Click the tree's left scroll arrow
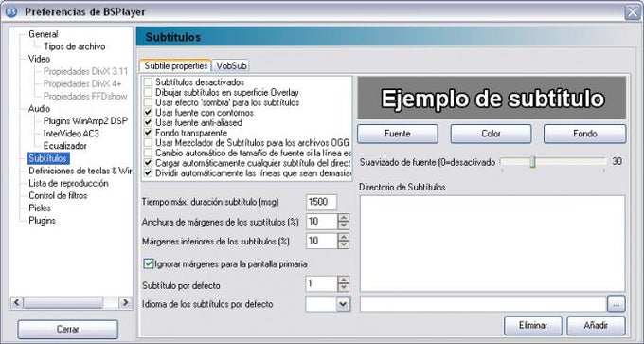 click(x=16, y=303)
